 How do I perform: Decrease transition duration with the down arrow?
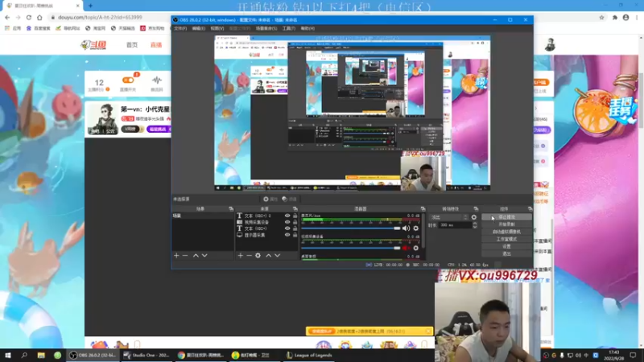coord(475,227)
